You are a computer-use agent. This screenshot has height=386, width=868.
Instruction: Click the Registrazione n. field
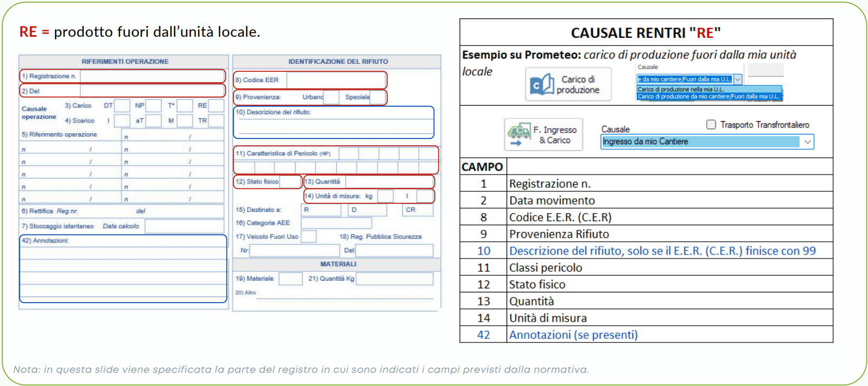[152, 76]
